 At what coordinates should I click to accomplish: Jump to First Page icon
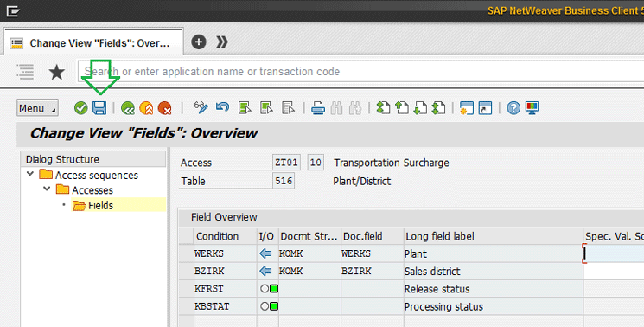click(x=383, y=108)
